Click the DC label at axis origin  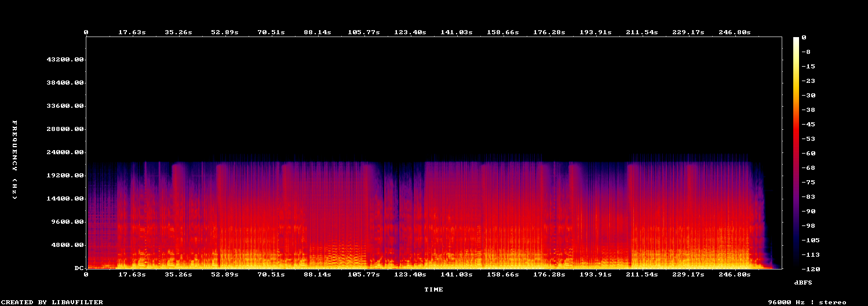pos(78,268)
